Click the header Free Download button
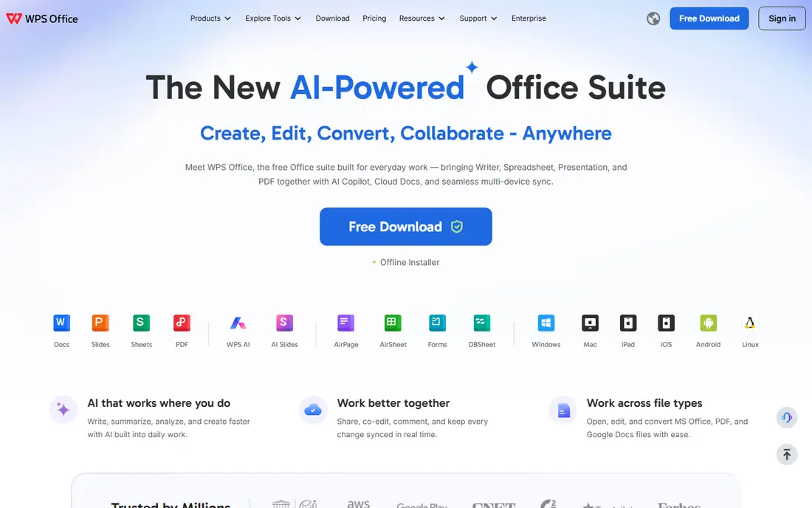 tap(709, 18)
